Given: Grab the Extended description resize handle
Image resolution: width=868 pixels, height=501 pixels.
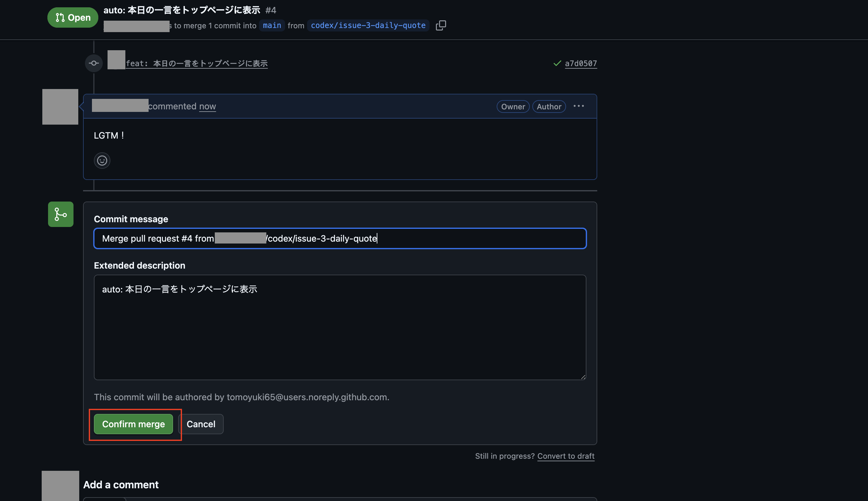Looking at the screenshot, I should click(583, 377).
